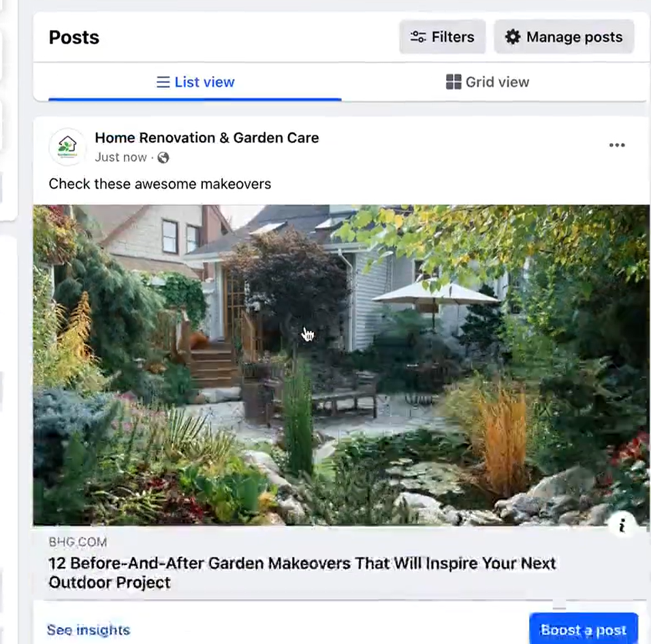Screen dimensions: 651x644
Task: Open the Home Renovation page avatar
Action: click(x=67, y=147)
